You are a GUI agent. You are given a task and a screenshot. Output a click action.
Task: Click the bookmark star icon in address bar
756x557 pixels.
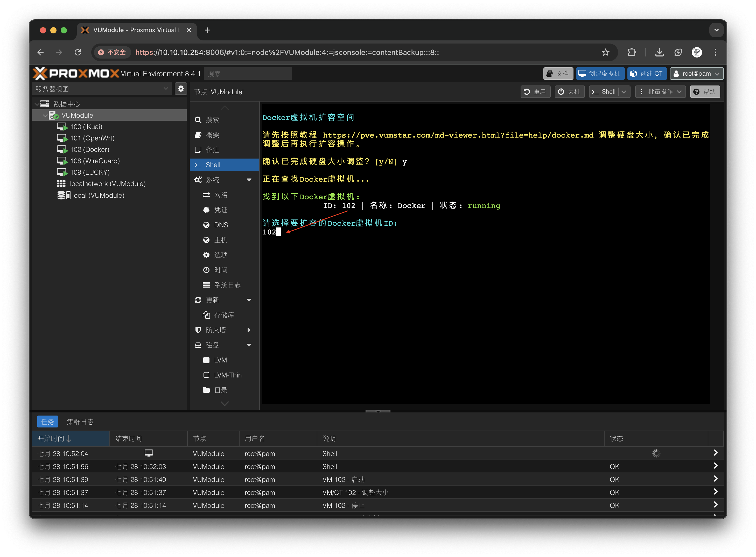click(x=605, y=52)
